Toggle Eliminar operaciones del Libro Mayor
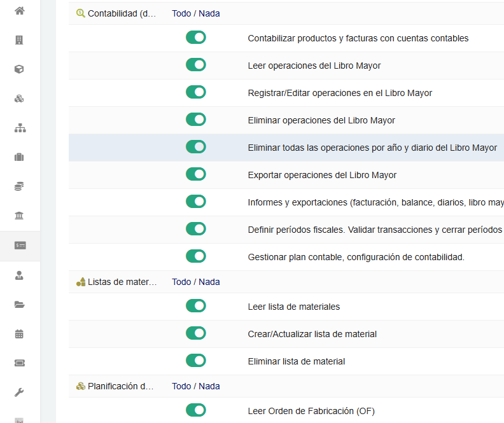 (x=196, y=119)
